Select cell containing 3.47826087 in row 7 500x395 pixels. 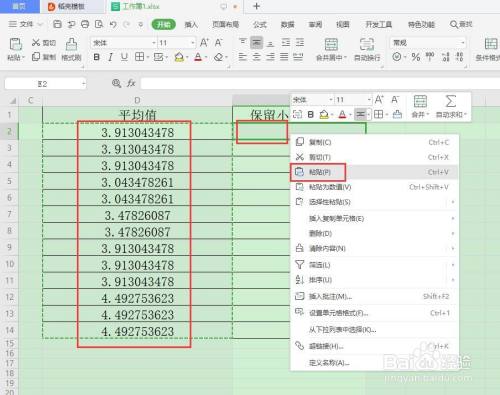click(137, 215)
